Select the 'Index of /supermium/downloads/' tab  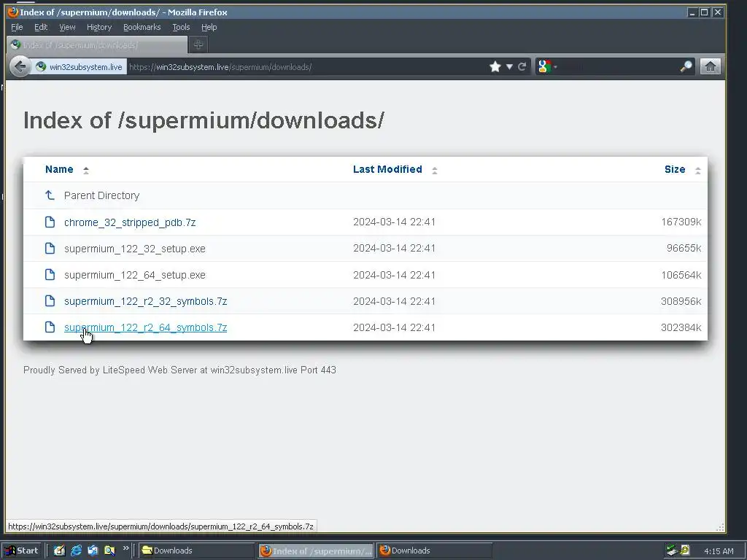[x=97, y=44]
